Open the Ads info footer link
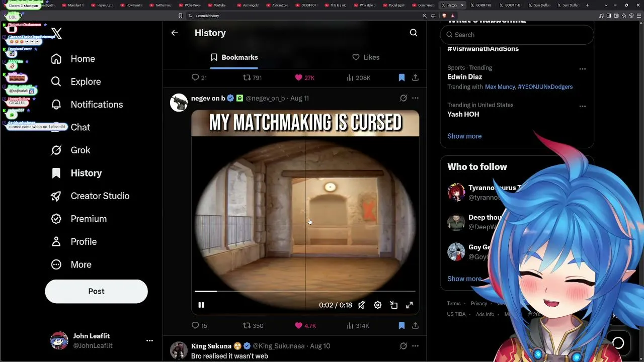 click(485, 314)
